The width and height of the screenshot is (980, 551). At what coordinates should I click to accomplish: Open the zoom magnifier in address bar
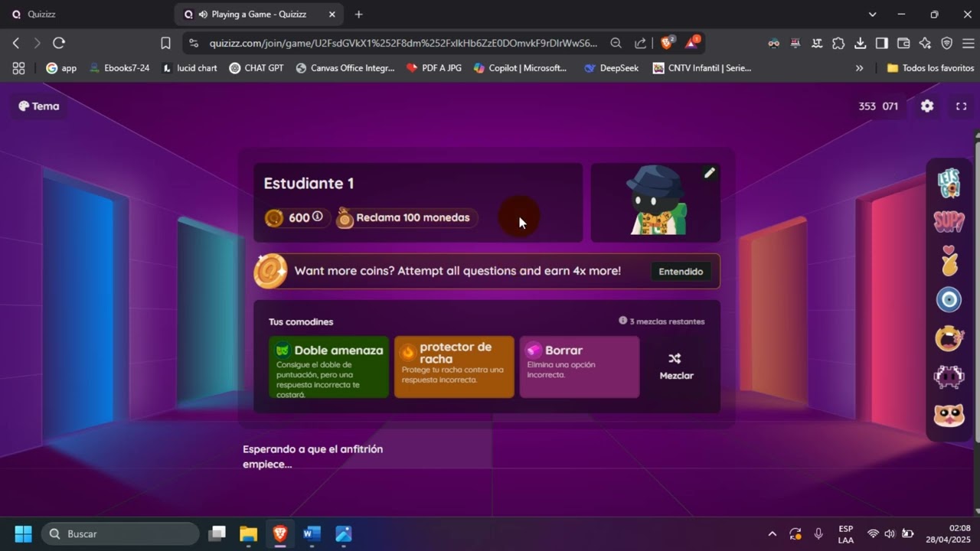(616, 44)
